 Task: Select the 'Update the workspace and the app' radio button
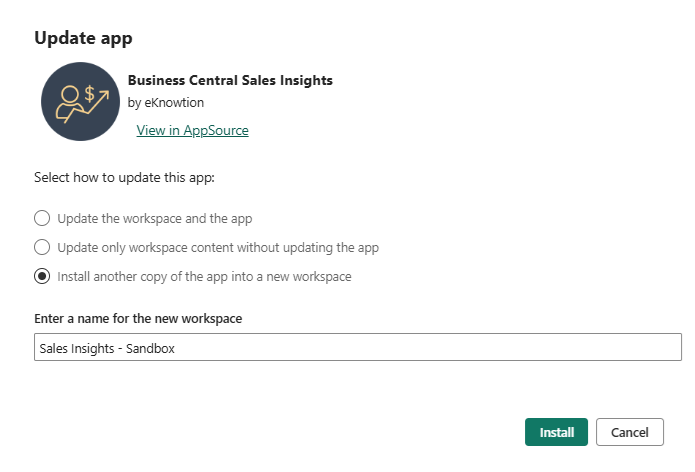pos(42,218)
